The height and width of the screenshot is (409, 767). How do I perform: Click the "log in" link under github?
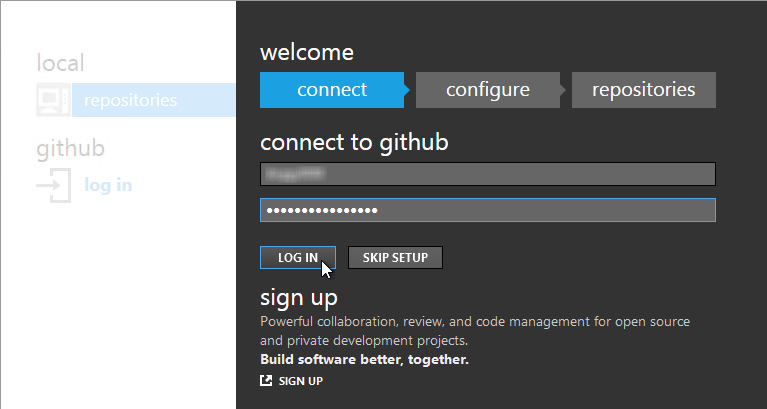click(x=108, y=185)
